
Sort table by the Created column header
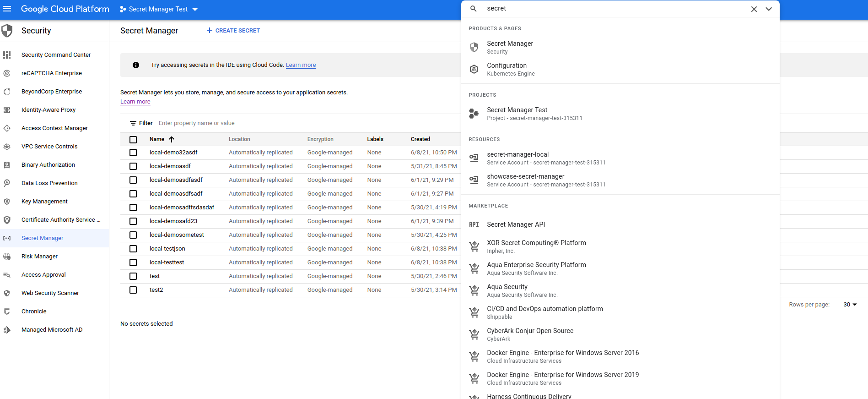(421, 139)
